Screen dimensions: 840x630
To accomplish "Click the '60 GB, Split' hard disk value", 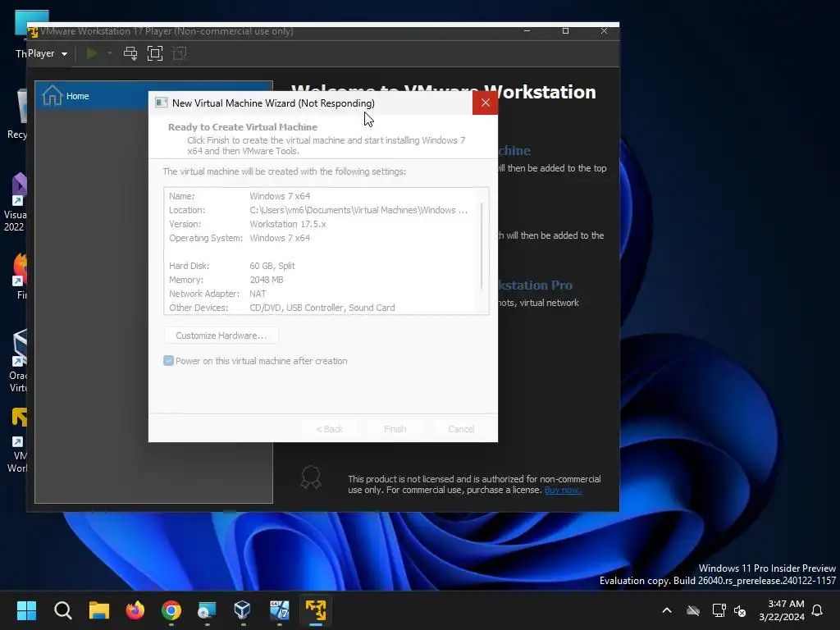I will click(x=272, y=266).
